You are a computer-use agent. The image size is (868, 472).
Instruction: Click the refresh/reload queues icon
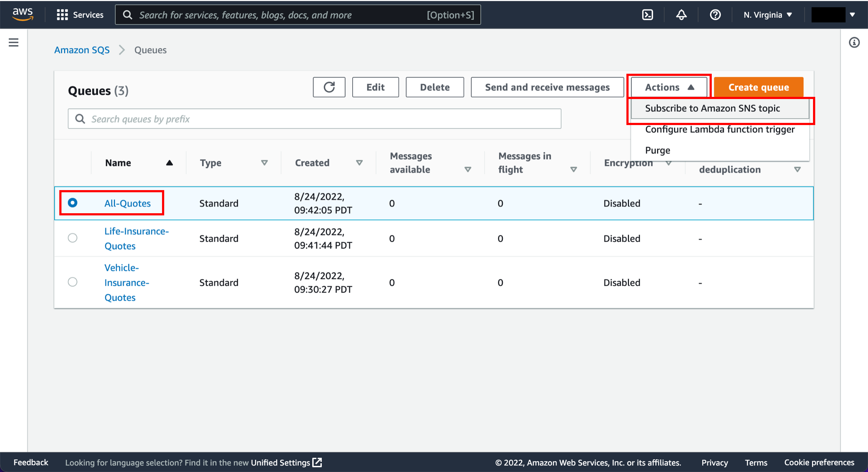click(329, 87)
